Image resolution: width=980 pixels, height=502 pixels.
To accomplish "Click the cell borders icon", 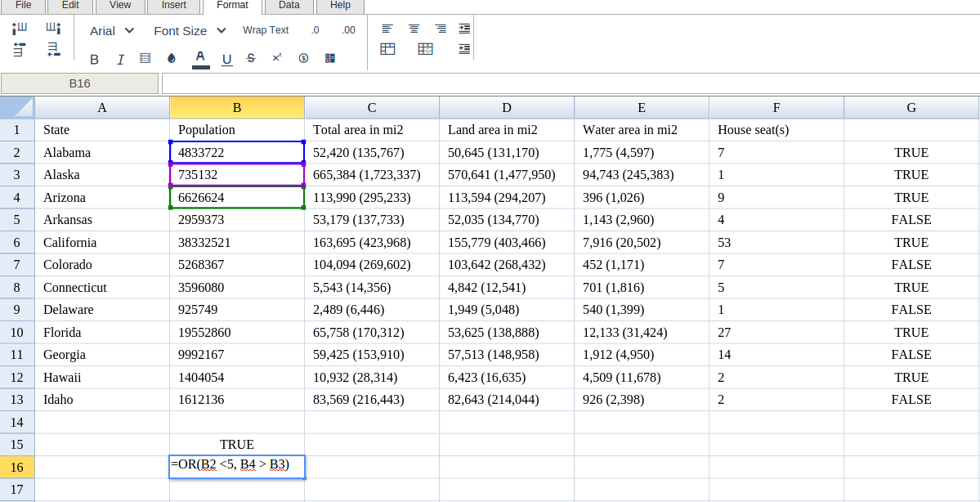I will 145,58.
